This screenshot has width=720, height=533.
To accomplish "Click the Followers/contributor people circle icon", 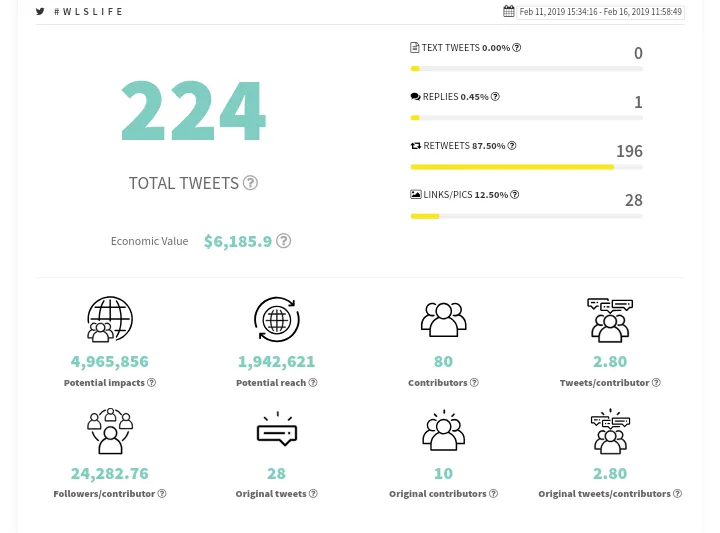I will (110, 431).
